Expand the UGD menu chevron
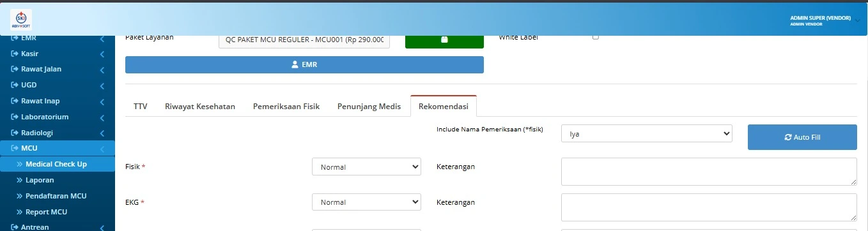Screen dimensions: 868x231 (102, 86)
